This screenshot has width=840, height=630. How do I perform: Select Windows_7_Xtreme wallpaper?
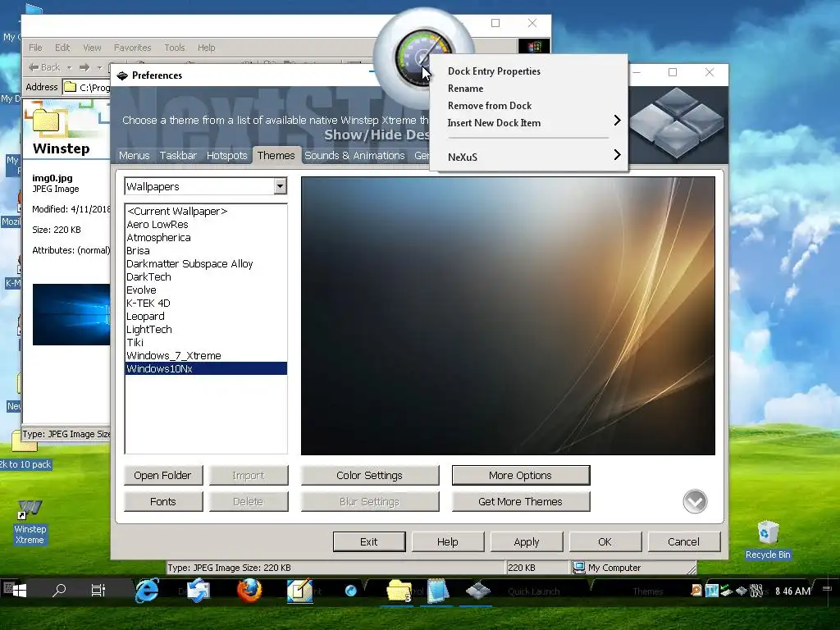click(206, 356)
